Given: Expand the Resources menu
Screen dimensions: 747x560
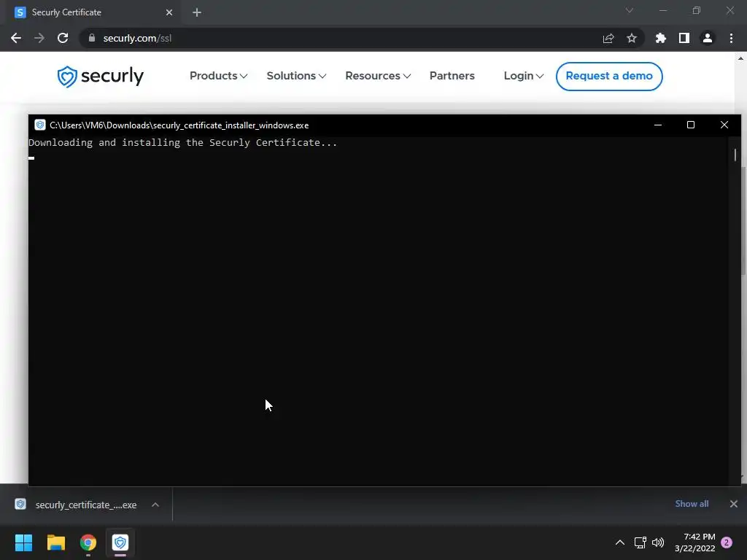Looking at the screenshot, I should (378, 76).
